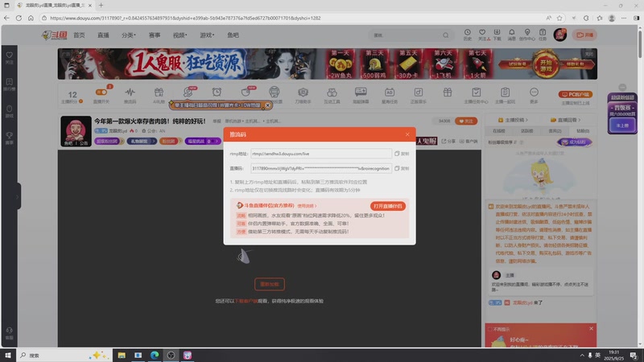
Task: Open 赛事 in the navigation
Action: point(155,35)
